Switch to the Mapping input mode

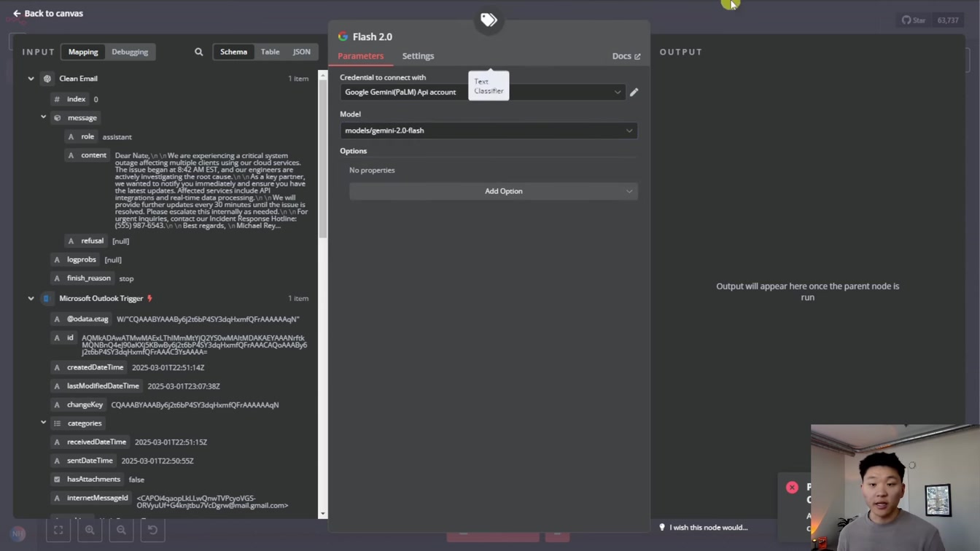(83, 52)
